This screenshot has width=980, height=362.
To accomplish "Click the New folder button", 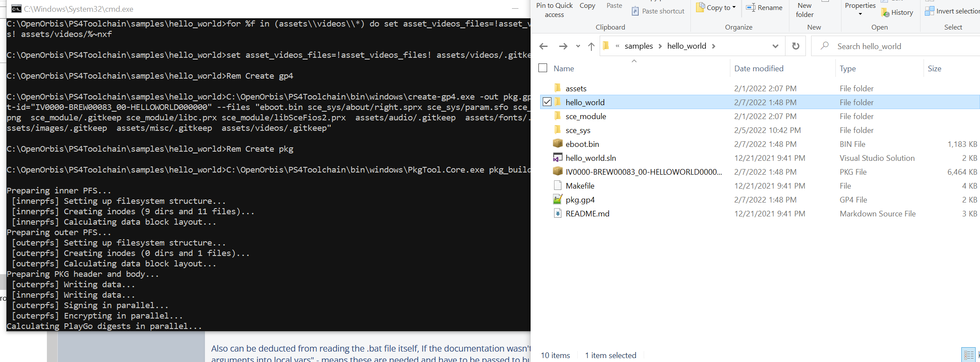I will click(805, 10).
